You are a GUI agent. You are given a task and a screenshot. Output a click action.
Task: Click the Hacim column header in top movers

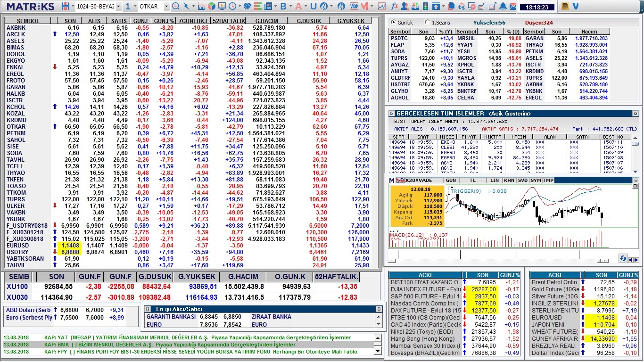point(589,32)
